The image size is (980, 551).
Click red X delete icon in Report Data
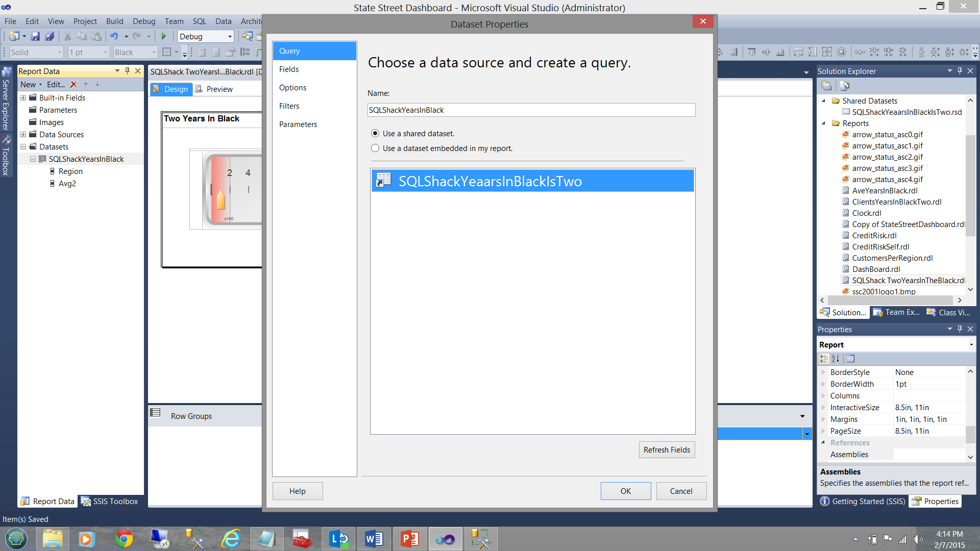73,85
